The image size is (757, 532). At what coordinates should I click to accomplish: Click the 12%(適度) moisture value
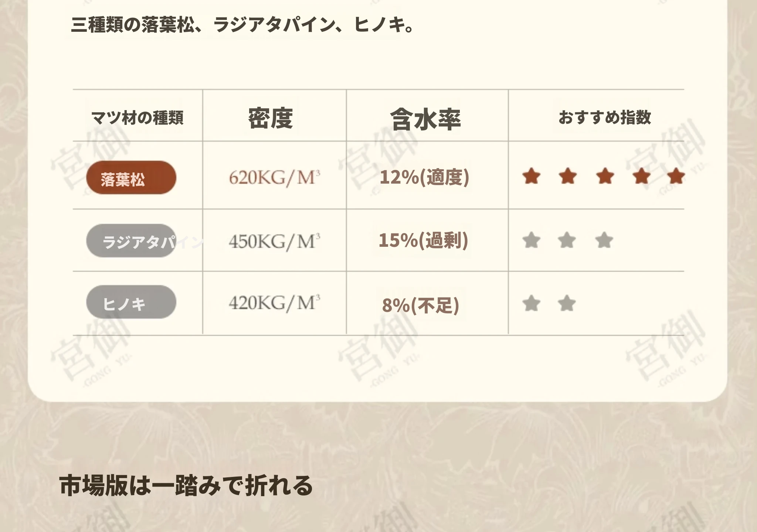[424, 177]
